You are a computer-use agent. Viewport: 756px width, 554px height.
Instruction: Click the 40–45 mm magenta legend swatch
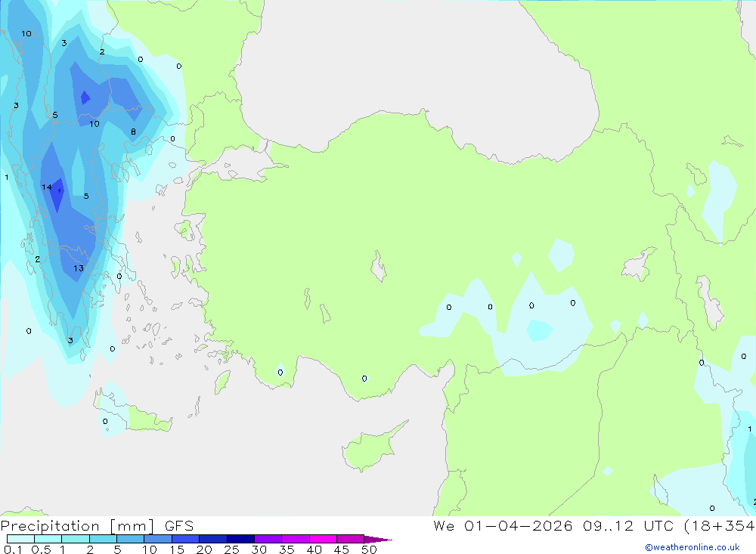323,539
